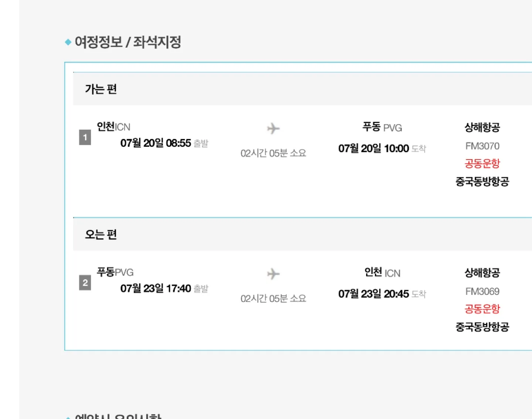Click 상해항공 airline name on outbound flight
Image resolution: width=532 pixels, height=419 pixels.
click(482, 127)
